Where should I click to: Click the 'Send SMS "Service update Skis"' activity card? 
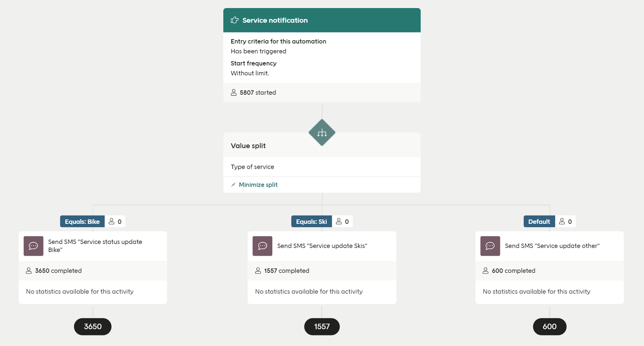coord(322,246)
